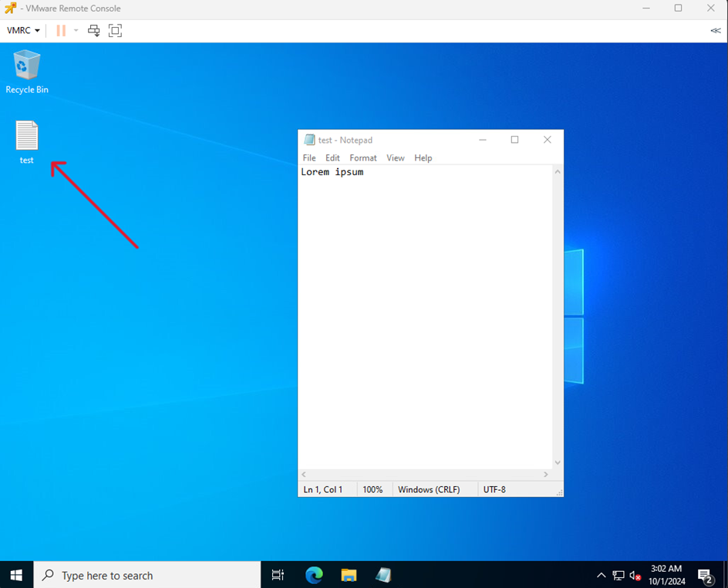The width and height of the screenshot is (728, 588).
Task: Expand the power options arrow beside pause
Action: [x=76, y=31]
